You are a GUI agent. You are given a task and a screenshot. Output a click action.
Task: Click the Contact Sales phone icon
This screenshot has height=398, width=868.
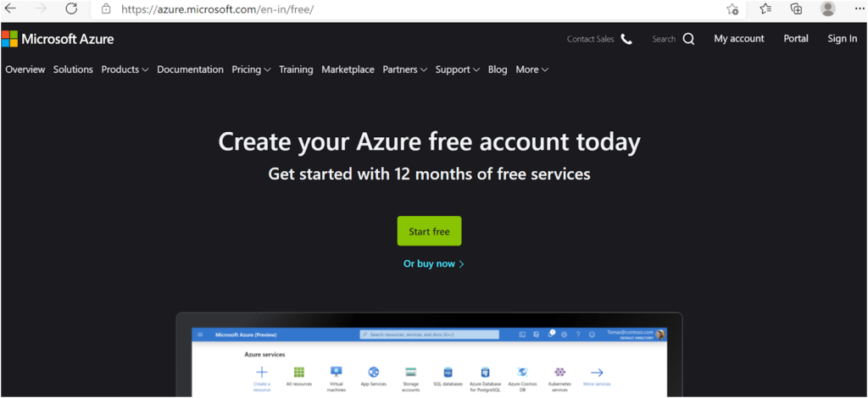[626, 39]
